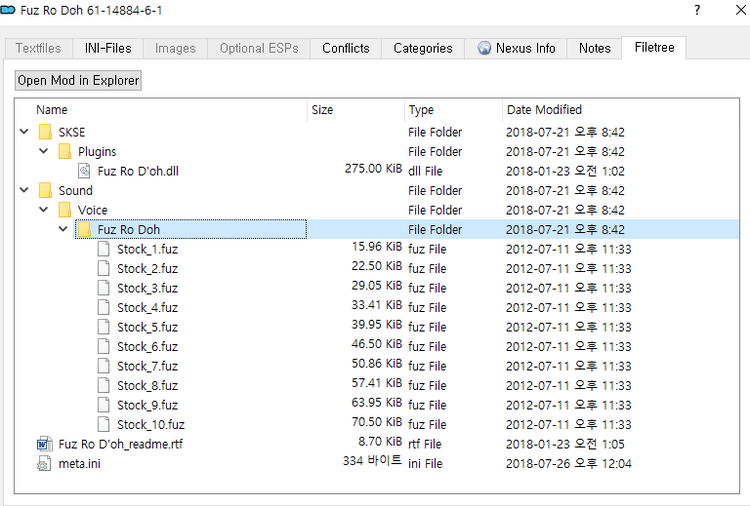Click the help question mark button

tap(697, 10)
